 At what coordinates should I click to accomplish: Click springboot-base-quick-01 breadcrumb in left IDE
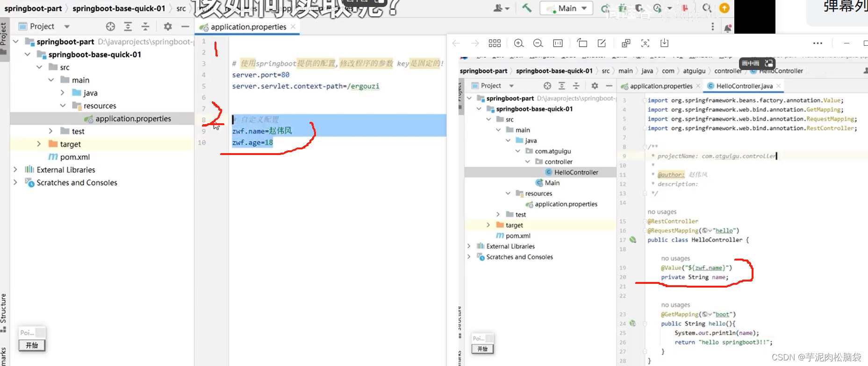click(x=119, y=8)
